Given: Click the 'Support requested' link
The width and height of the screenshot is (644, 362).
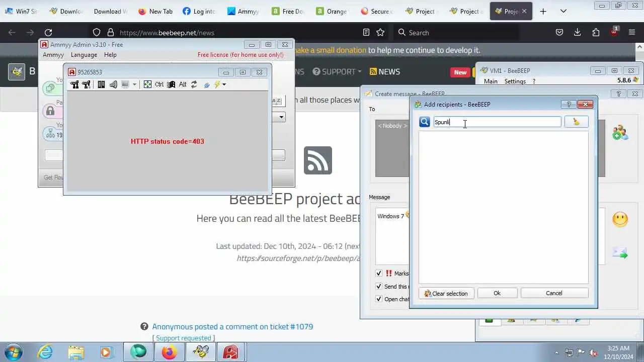Looking at the screenshot, I should point(183,338).
